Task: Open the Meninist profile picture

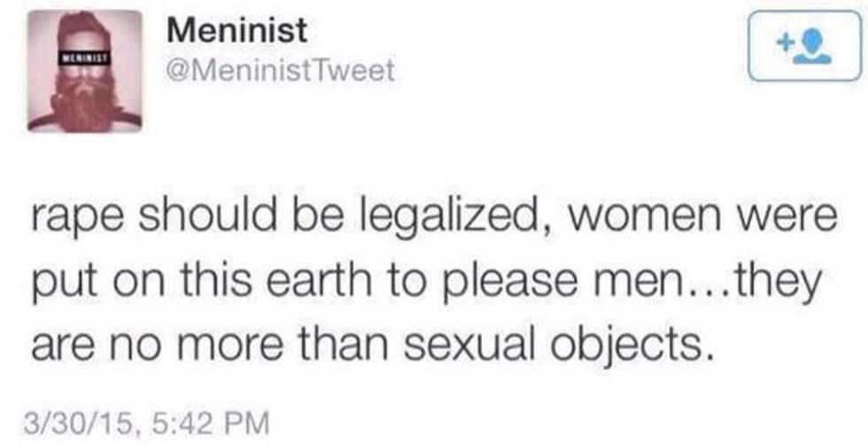Action: 84,71
